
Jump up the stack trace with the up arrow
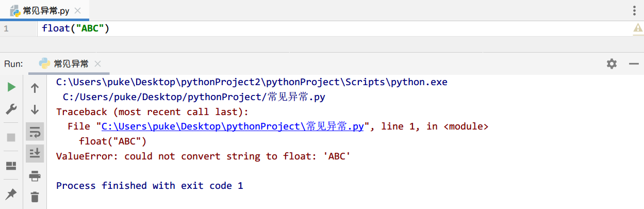(x=35, y=88)
